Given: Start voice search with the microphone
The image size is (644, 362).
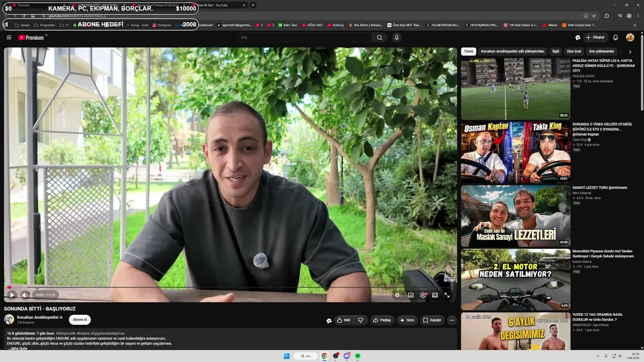Looking at the screenshot, I should tap(396, 37).
